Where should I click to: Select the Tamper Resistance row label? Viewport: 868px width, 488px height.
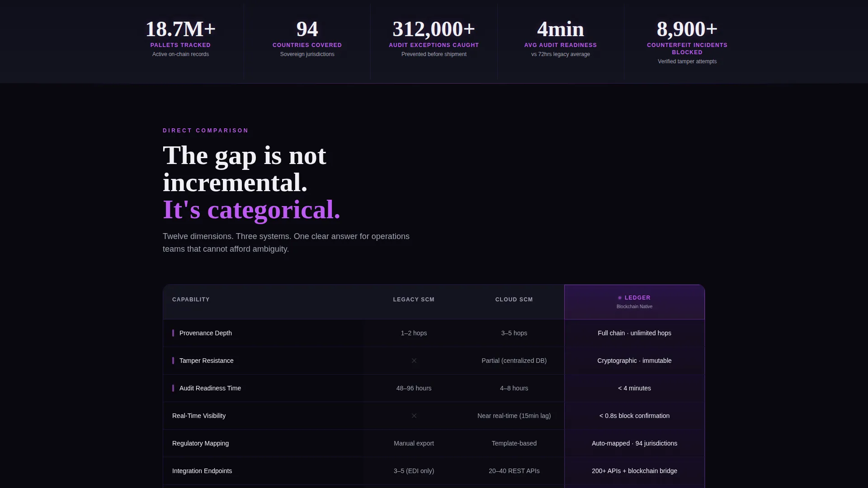click(x=207, y=361)
